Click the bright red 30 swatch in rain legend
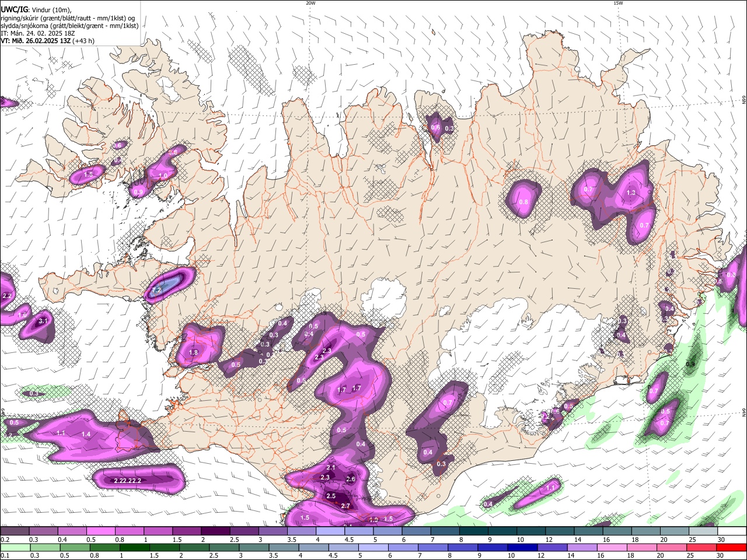The height and width of the screenshot is (560, 747). click(731, 548)
